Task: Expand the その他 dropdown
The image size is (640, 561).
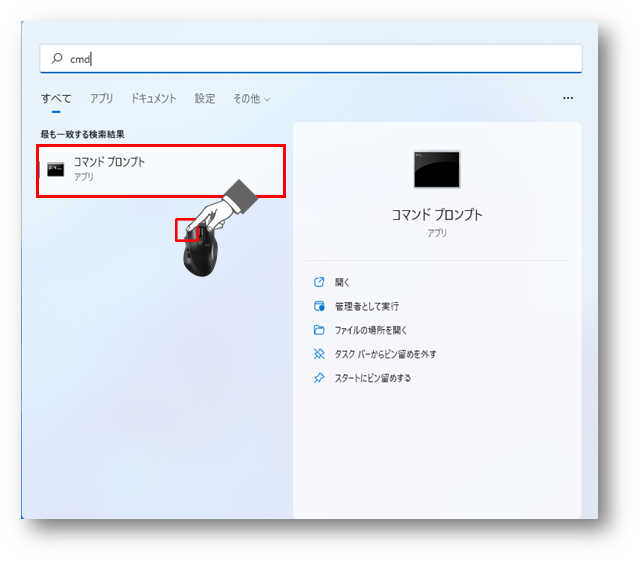Action: point(251,99)
